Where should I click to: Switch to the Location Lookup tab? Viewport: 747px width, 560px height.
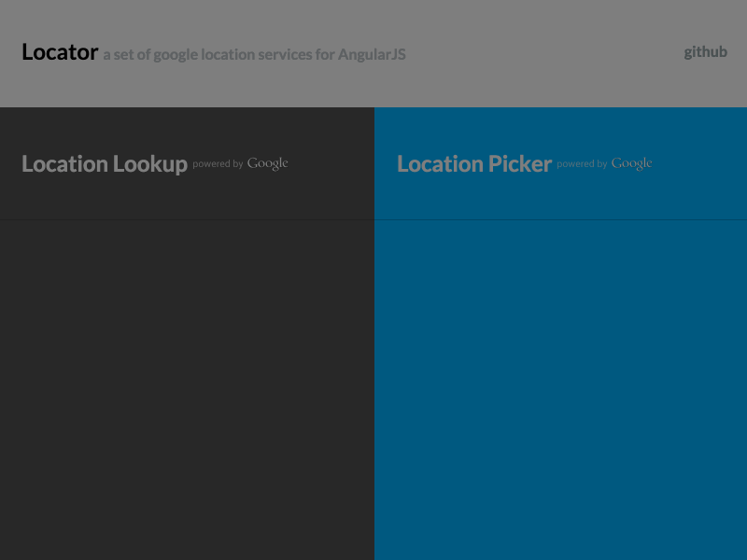pos(105,163)
